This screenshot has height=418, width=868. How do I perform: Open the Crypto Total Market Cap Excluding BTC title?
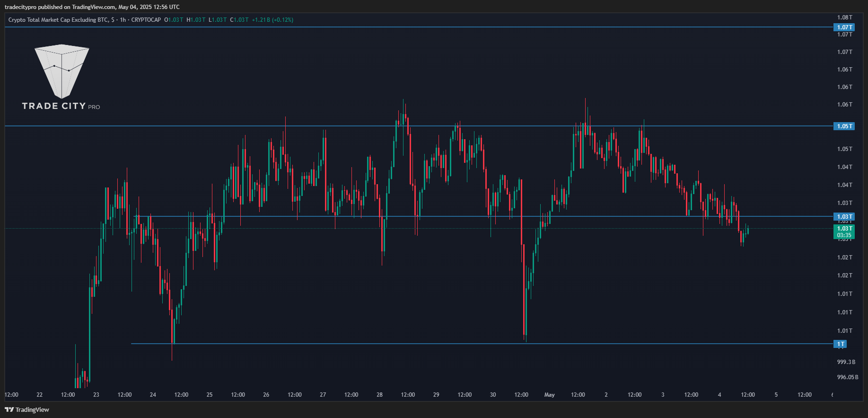(x=58, y=20)
